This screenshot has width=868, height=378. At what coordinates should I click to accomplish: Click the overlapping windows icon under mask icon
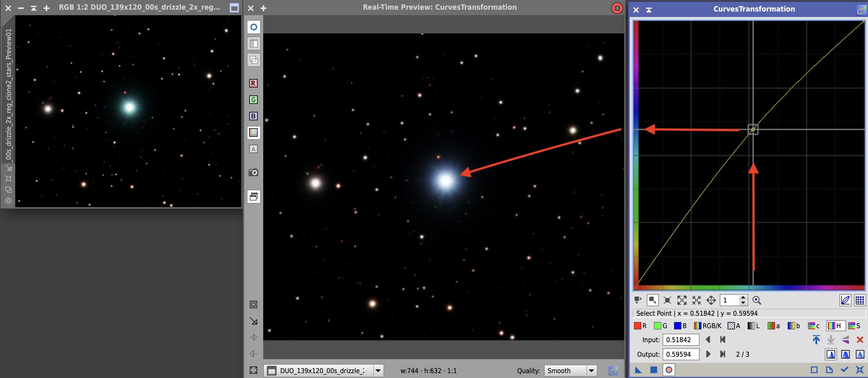[x=254, y=60]
